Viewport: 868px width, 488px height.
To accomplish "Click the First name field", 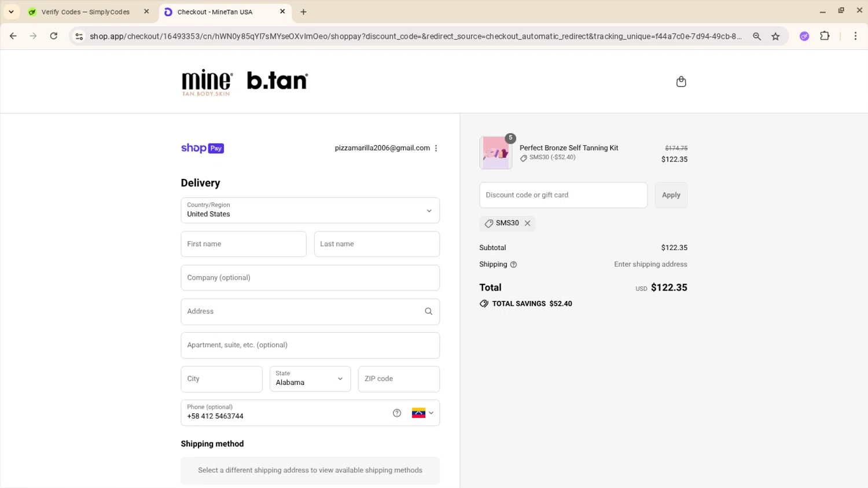I will [244, 244].
